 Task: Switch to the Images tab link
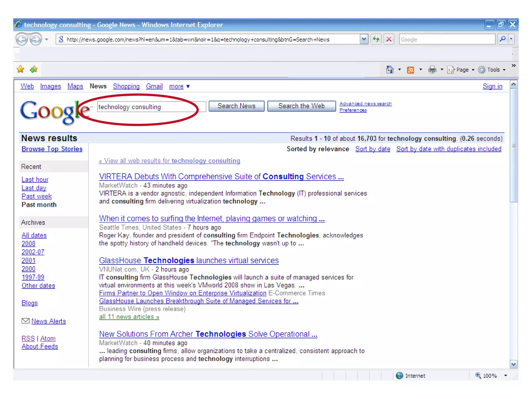click(x=50, y=86)
